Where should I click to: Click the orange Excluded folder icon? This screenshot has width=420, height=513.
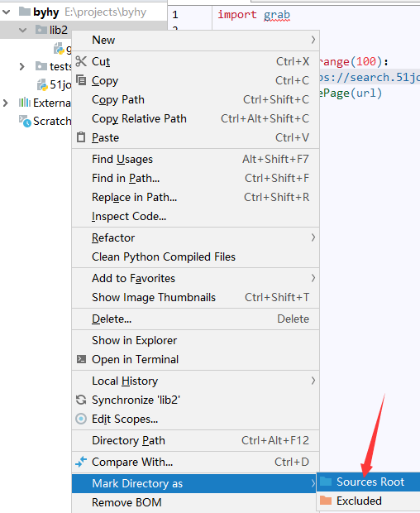(x=326, y=501)
